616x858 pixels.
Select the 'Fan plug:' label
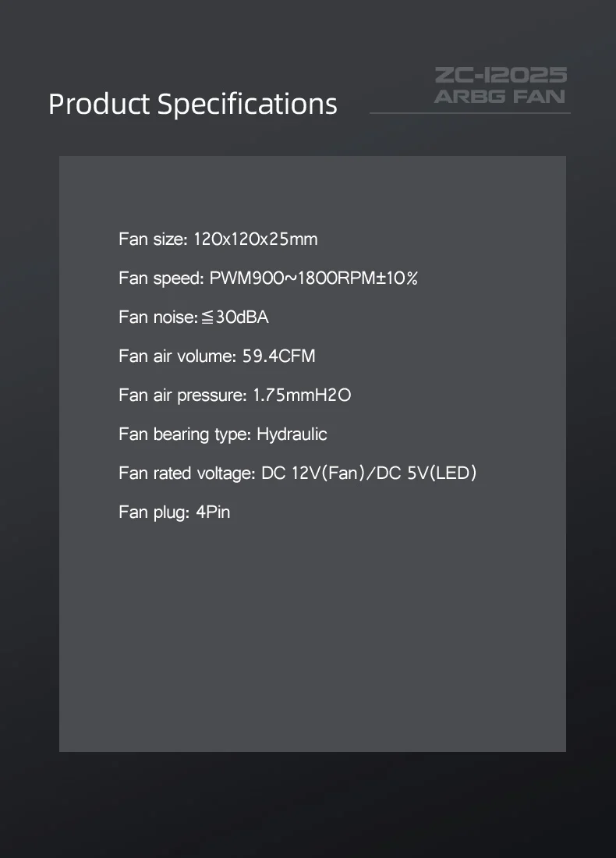(154, 512)
